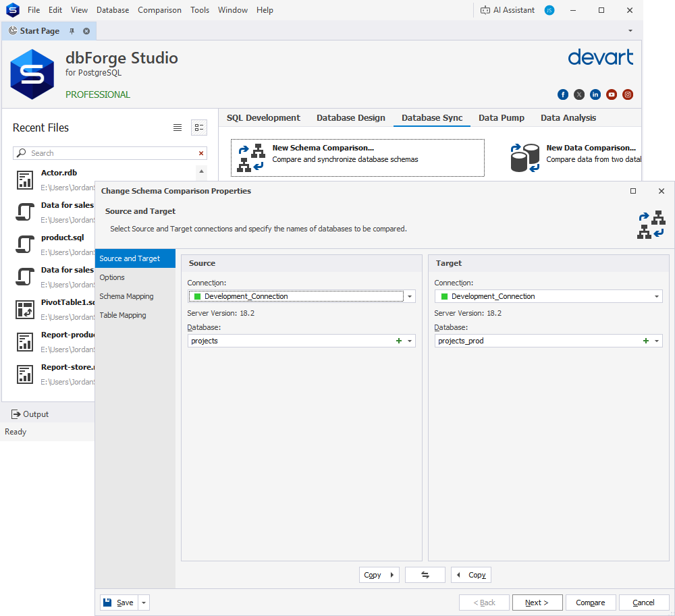Pin the Start Page tab
Viewport: 675px width, 616px height.
pos(72,31)
